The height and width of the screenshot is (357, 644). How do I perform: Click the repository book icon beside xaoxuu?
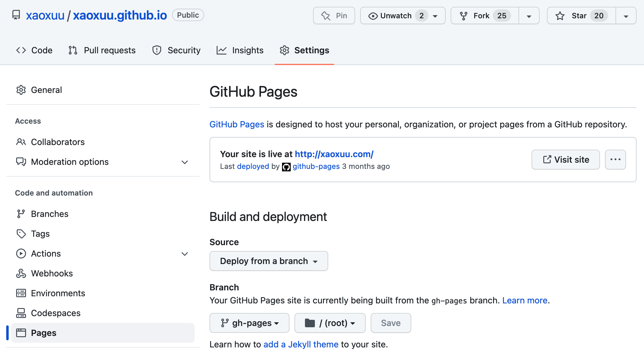coord(16,15)
